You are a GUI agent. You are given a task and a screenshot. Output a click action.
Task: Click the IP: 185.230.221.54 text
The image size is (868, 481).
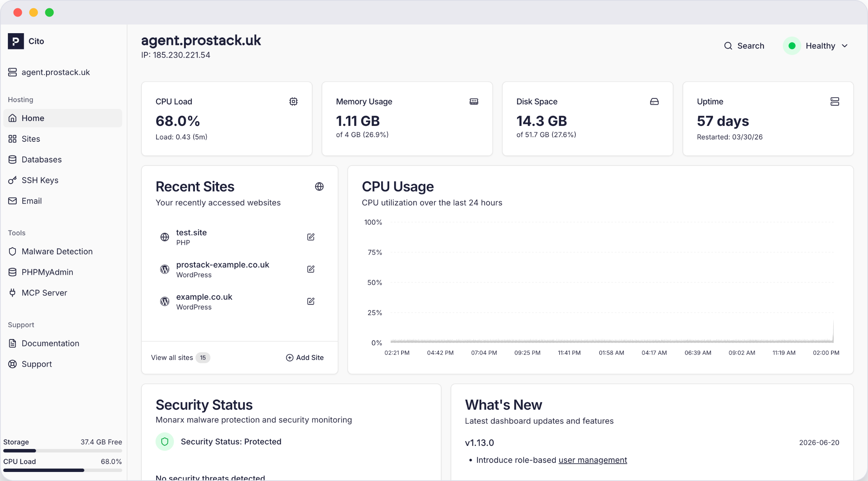click(176, 55)
